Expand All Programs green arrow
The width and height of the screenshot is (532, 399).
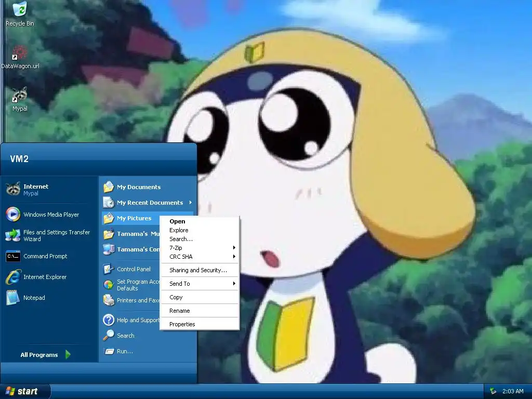[68, 354]
